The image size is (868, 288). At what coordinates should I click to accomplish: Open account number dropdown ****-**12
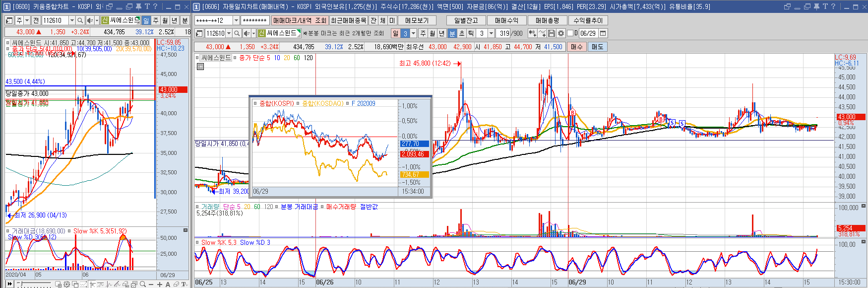tap(236, 20)
